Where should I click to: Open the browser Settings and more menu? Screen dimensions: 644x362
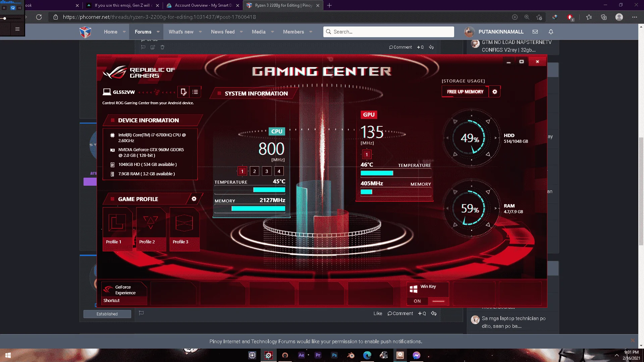pos(634,17)
